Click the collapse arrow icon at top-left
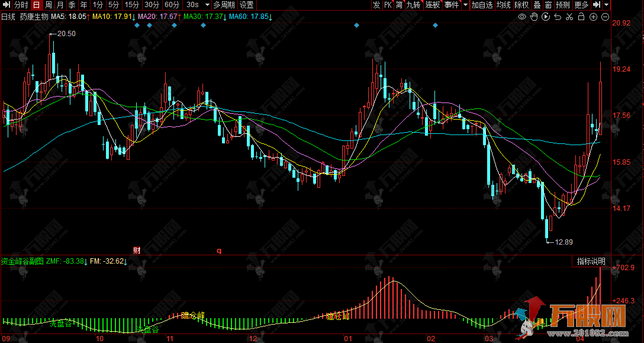This screenshot has height=343, width=644. [6, 5]
